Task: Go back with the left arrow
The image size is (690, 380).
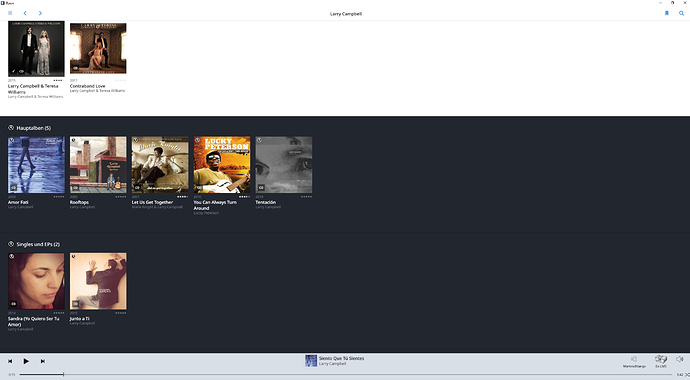Action: click(x=25, y=13)
